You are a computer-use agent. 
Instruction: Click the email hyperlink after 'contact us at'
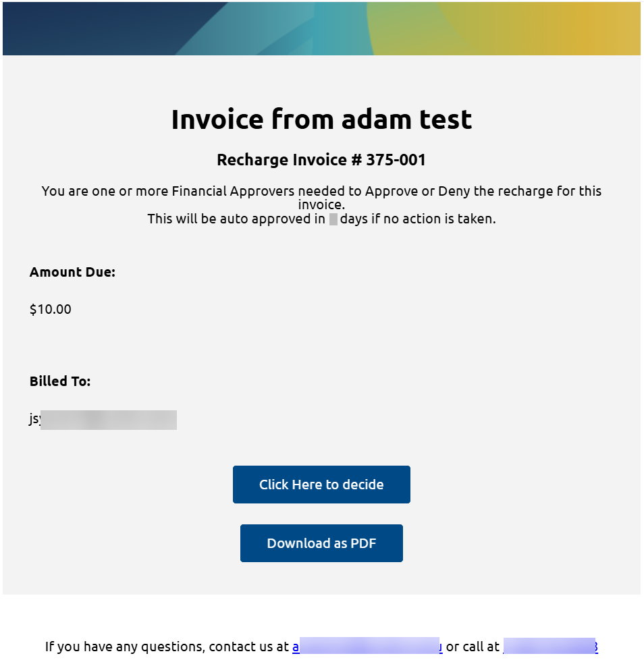pos(368,646)
